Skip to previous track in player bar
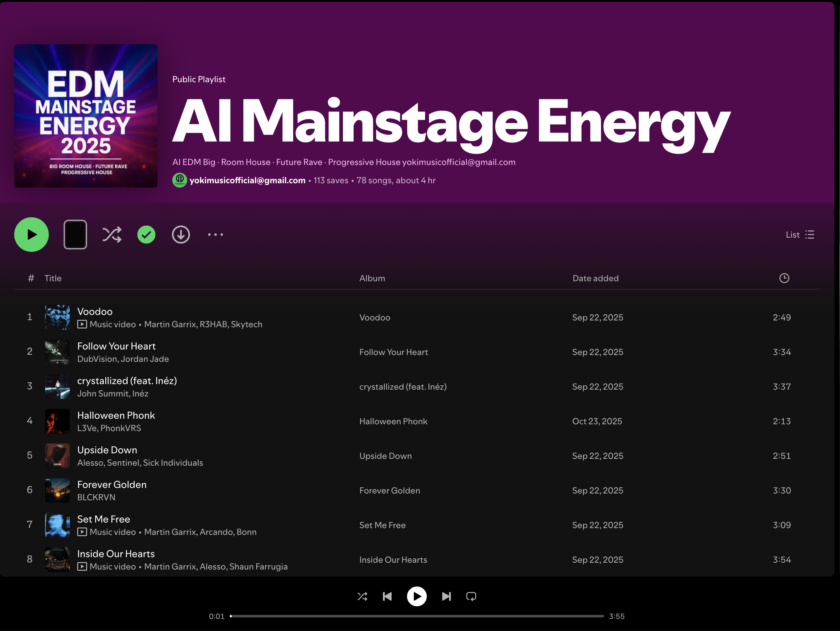840x631 pixels. pyautogui.click(x=387, y=596)
